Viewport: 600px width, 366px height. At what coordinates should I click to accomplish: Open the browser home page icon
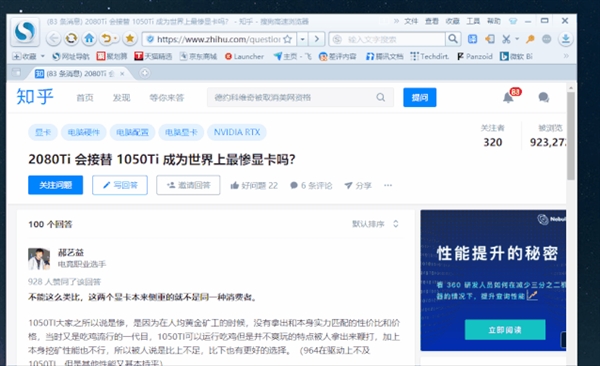(89, 38)
